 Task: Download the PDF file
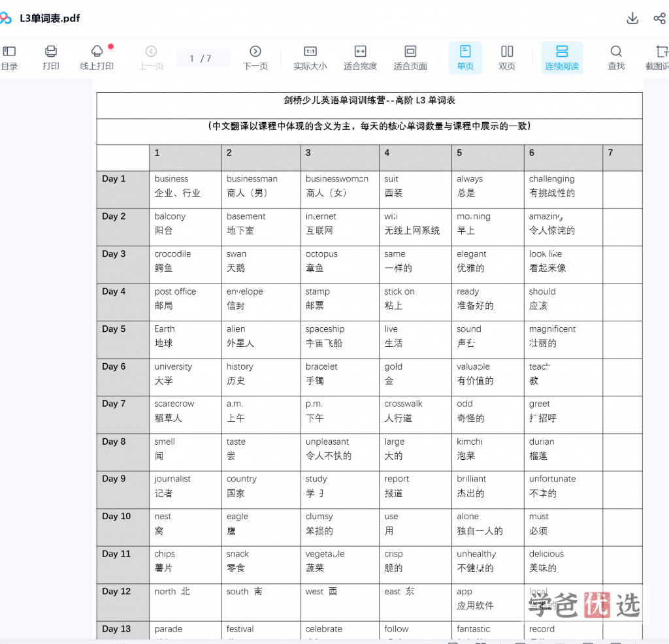point(632,18)
